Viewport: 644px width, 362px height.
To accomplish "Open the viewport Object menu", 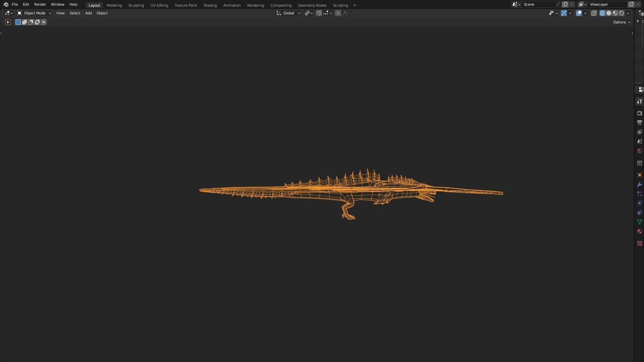I will [102, 13].
